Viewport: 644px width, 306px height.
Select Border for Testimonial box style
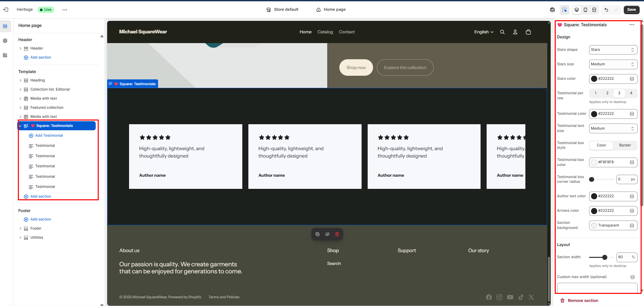click(x=625, y=145)
